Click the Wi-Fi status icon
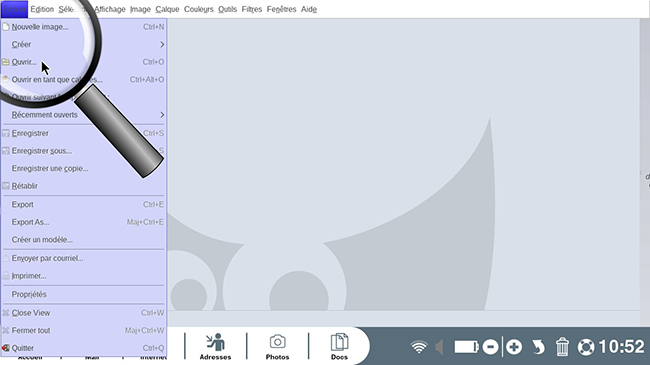Image resolution: width=650 pixels, height=365 pixels. click(x=419, y=347)
